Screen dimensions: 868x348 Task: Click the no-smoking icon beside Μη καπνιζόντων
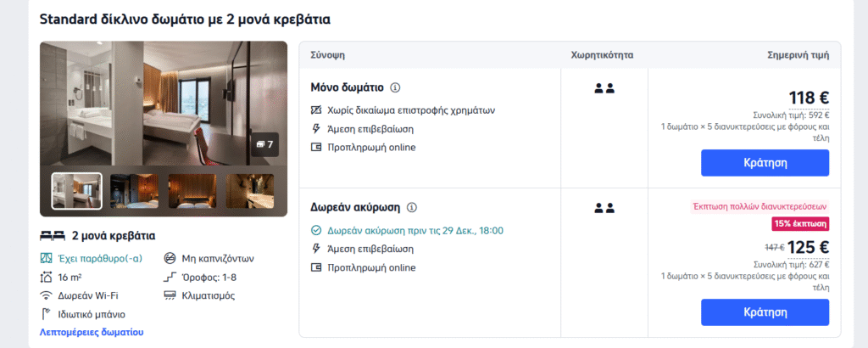170,258
